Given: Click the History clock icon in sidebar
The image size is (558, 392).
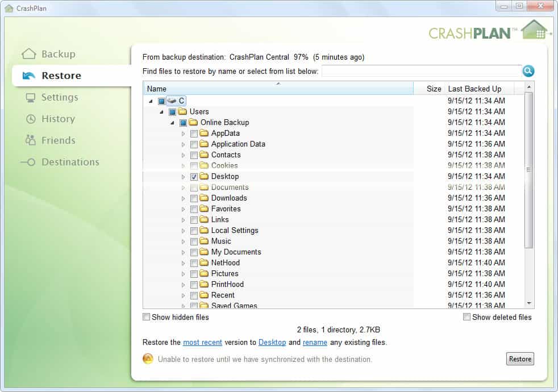Looking at the screenshot, I should 31,119.
